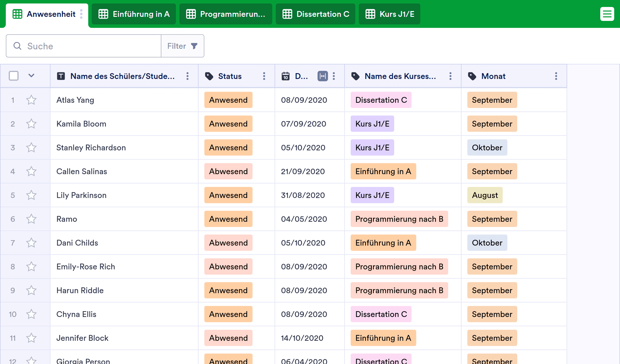Click Anwesend status tag for Atlas Yang
The image size is (620, 364).
point(228,100)
